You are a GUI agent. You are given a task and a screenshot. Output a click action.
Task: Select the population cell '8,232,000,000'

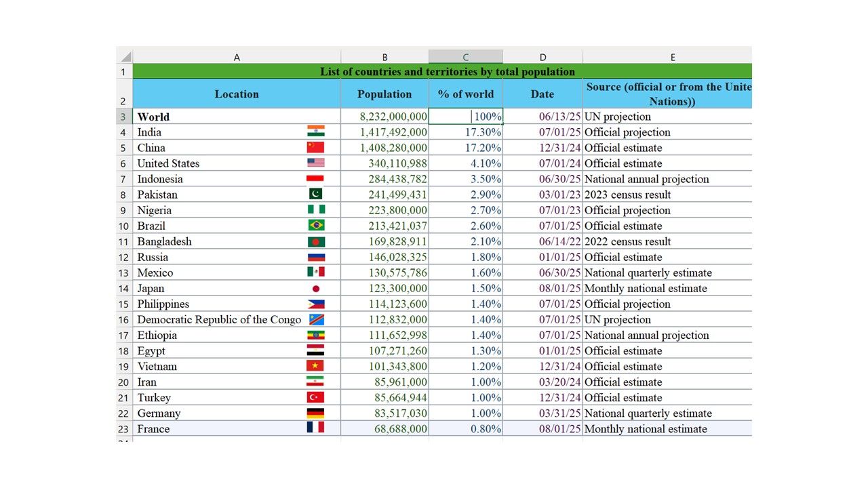[x=384, y=117]
